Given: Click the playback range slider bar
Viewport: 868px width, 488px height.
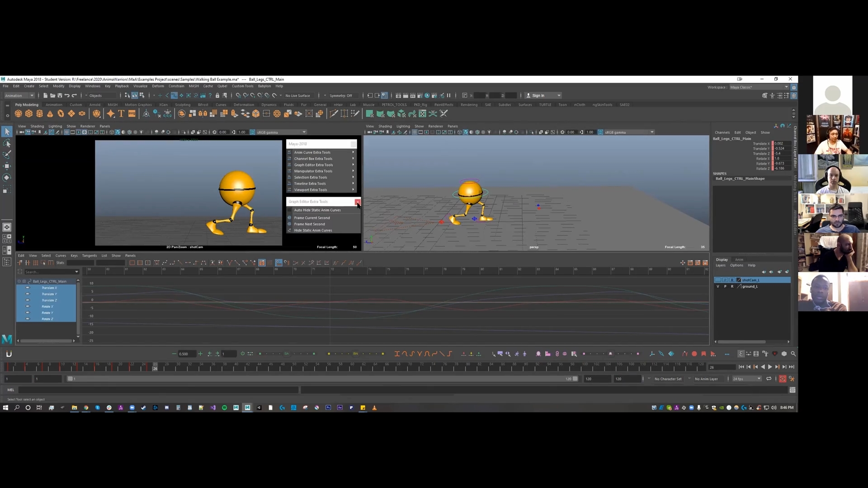Looking at the screenshot, I should tap(323, 379).
